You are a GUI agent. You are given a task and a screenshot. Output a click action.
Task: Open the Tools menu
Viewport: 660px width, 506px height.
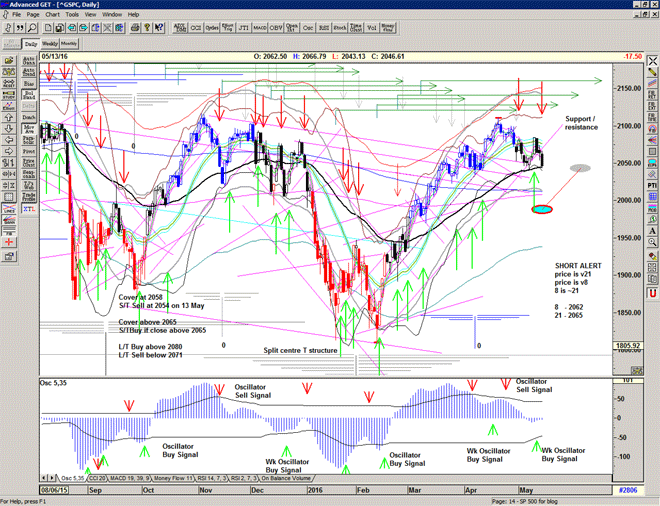click(x=73, y=15)
